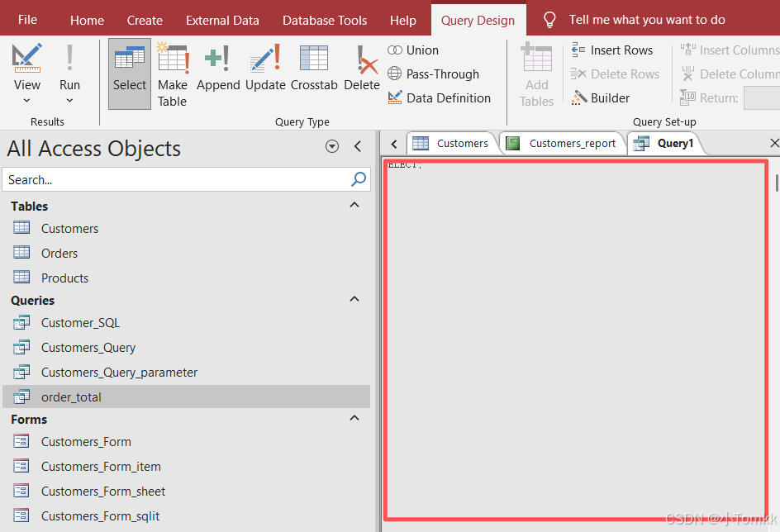Viewport: 780px width, 532px height.
Task: Open the expression Builder
Action: (x=601, y=98)
